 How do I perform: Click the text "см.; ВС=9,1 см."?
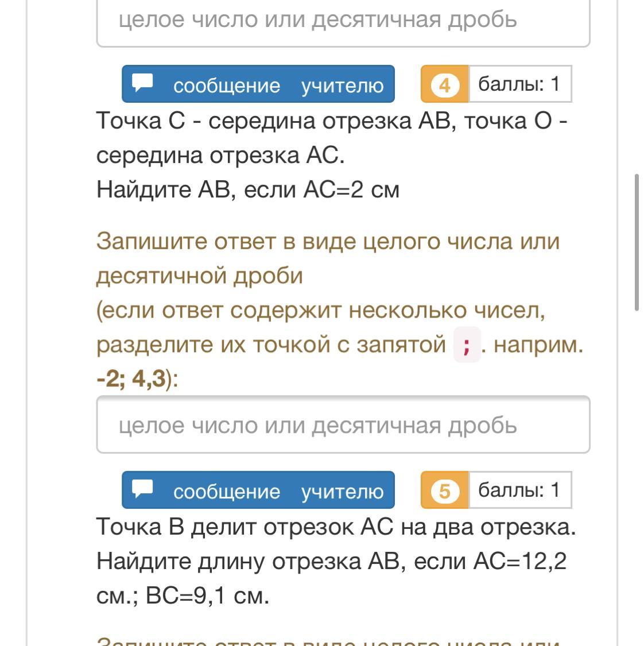coord(183,595)
